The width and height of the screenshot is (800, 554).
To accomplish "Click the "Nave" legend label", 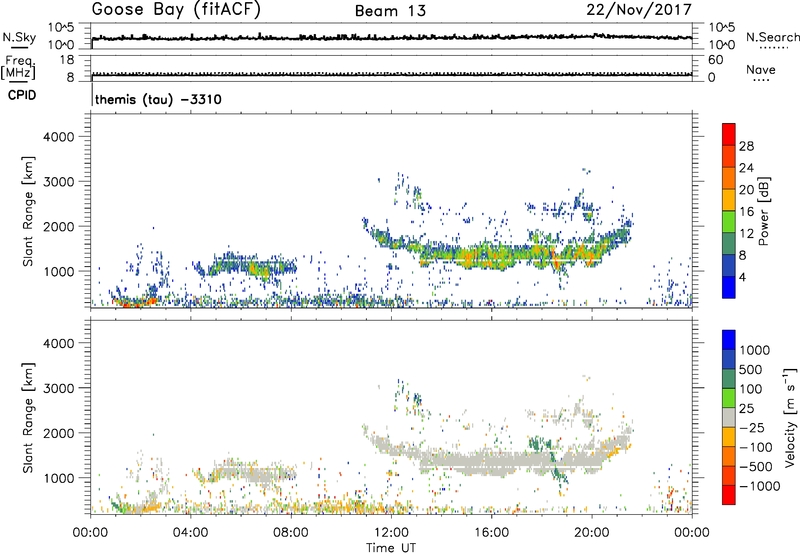I will [761, 70].
